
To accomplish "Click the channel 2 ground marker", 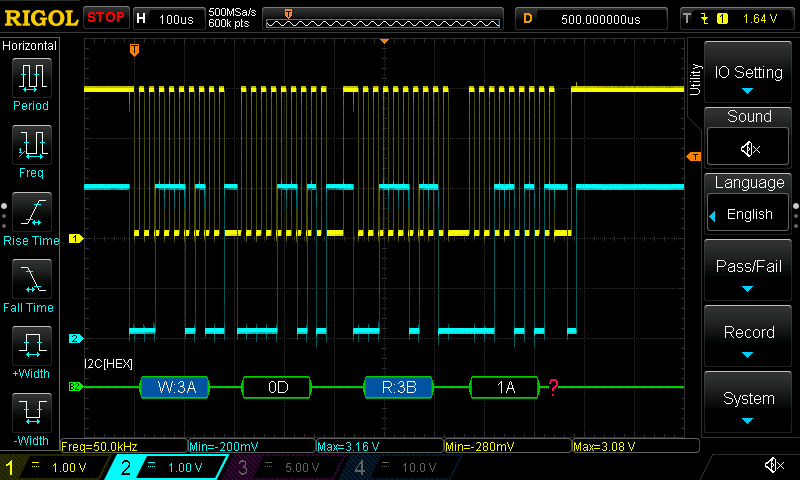I will [x=76, y=338].
